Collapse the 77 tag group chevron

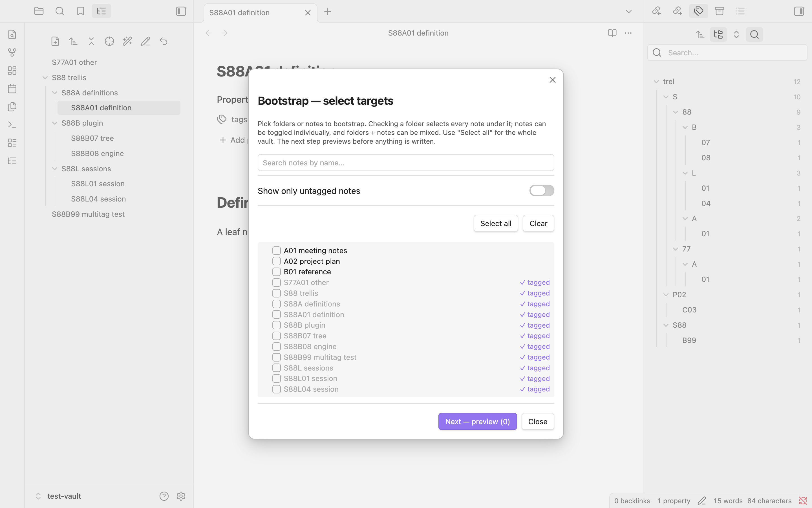tap(676, 249)
